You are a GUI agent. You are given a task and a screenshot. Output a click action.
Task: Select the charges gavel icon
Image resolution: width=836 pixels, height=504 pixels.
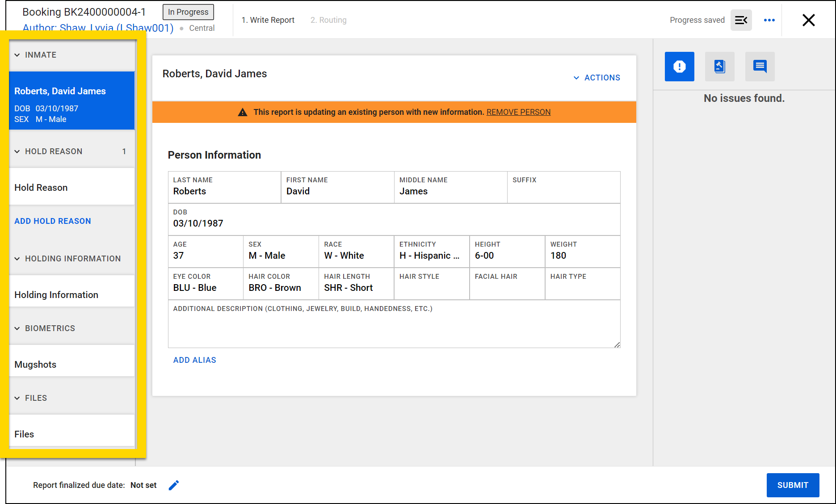(x=719, y=66)
